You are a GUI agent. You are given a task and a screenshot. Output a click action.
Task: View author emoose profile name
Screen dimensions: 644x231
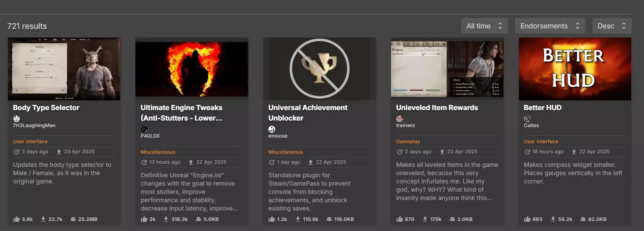point(278,136)
